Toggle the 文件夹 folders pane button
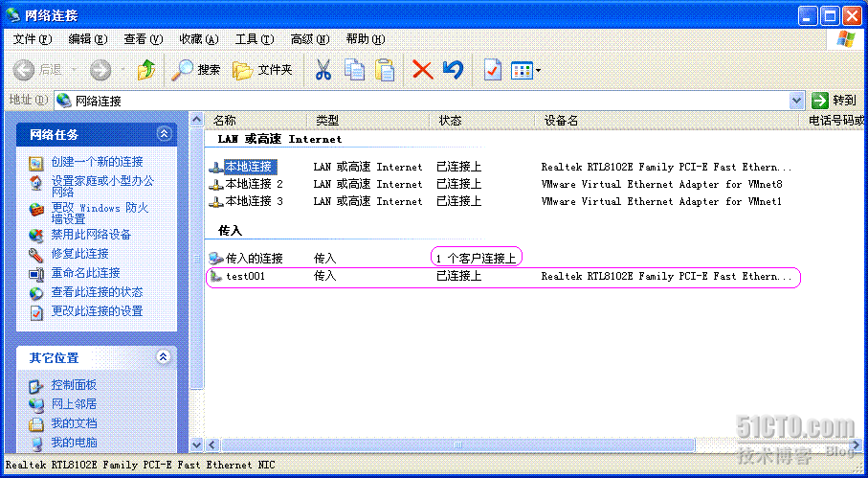The image size is (868, 478). [x=262, y=70]
